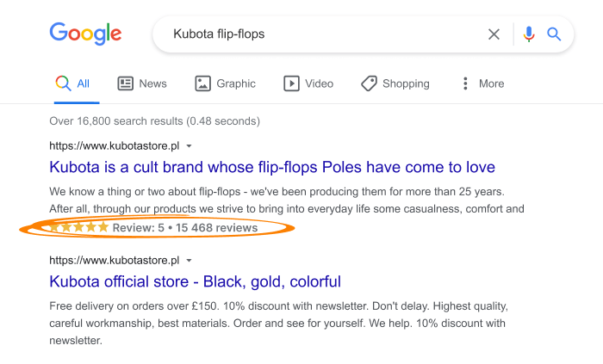Start voice search with microphone icon
Viewport: 603px width, 364px height.
point(529,34)
